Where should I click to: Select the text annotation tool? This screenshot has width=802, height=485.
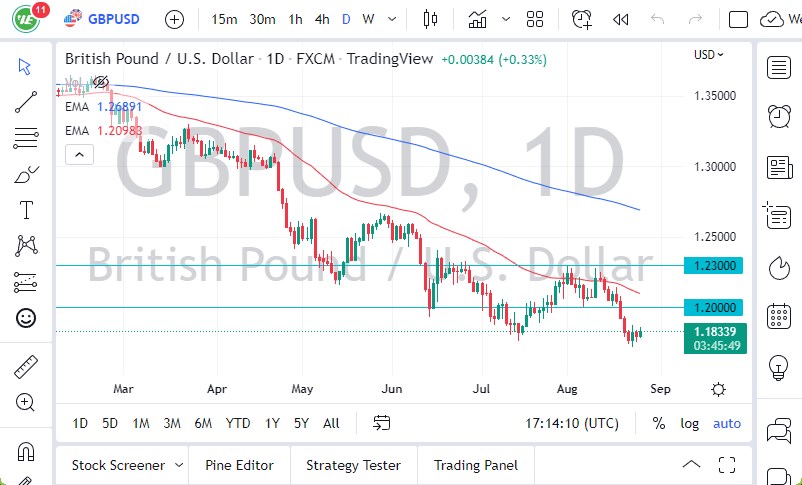26,210
